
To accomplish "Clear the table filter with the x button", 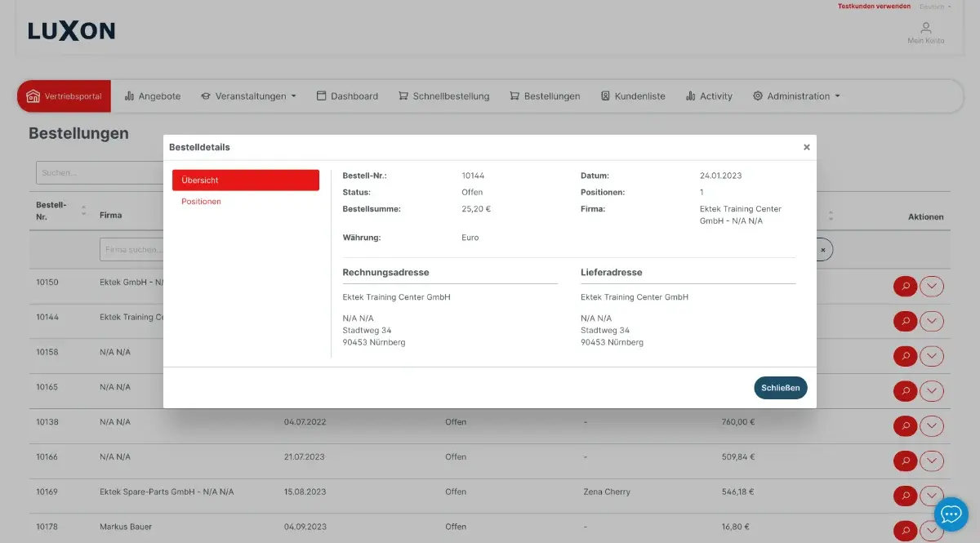I will pyautogui.click(x=823, y=249).
